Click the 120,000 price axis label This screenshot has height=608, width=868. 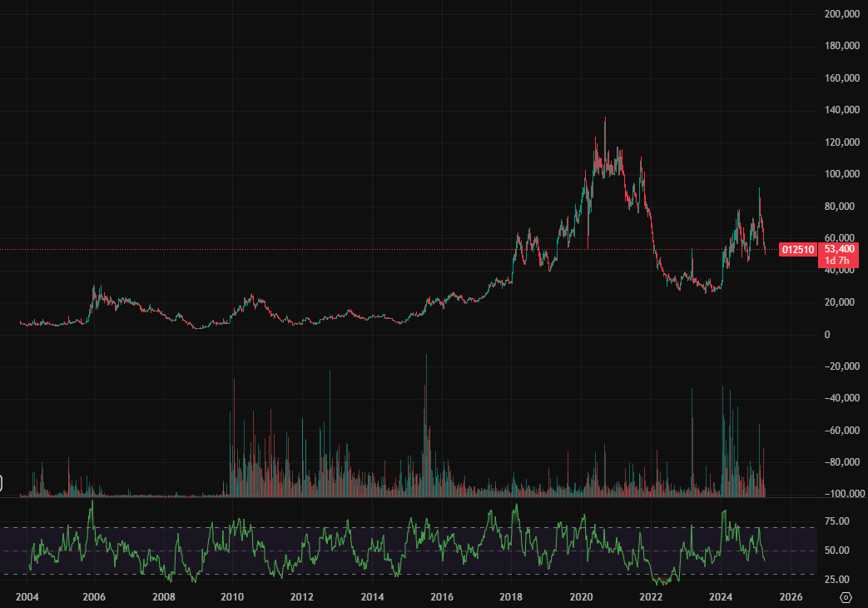(x=842, y=142)
